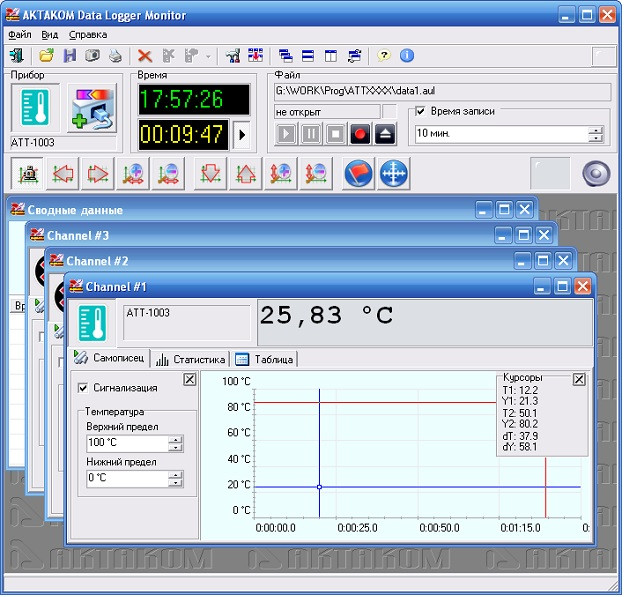This screenshot has height=597, width=624.
Task: Click the red X delete icon
Action: [144, 56]
